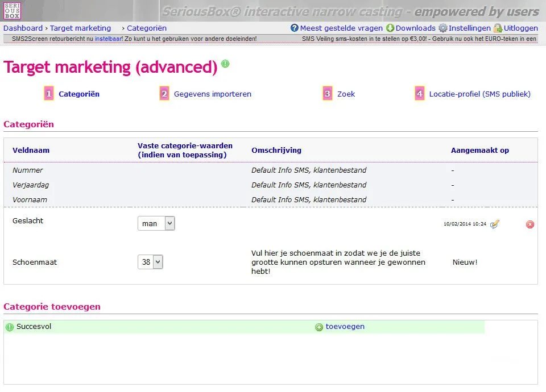Open Locatie-profiel (SMS publiek) step
This screenshot has width=546, height=392.
pos(480,94)
